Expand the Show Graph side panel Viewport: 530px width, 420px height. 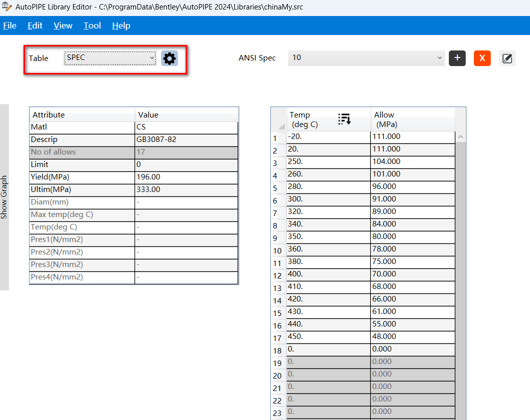[x=4, y=197]
